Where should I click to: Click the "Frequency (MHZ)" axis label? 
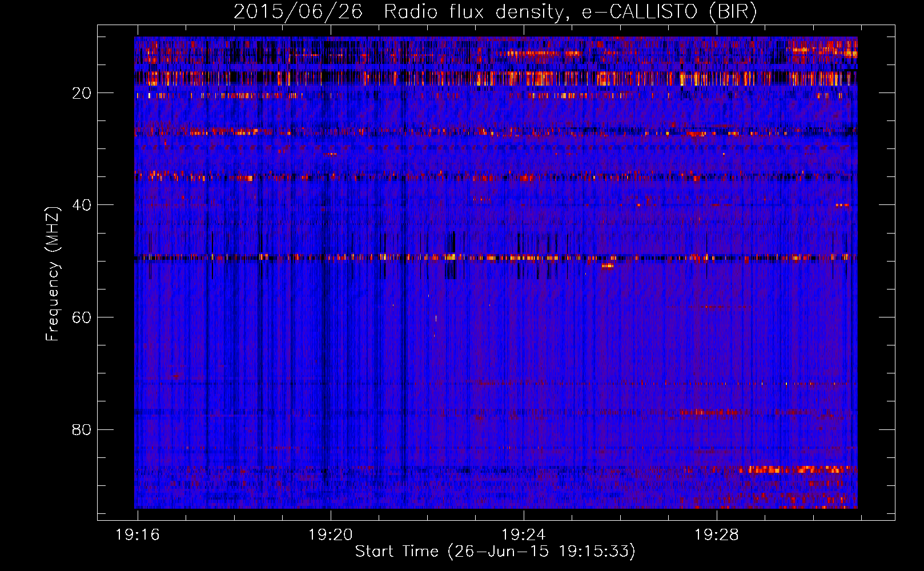click(x=53, y=274)
